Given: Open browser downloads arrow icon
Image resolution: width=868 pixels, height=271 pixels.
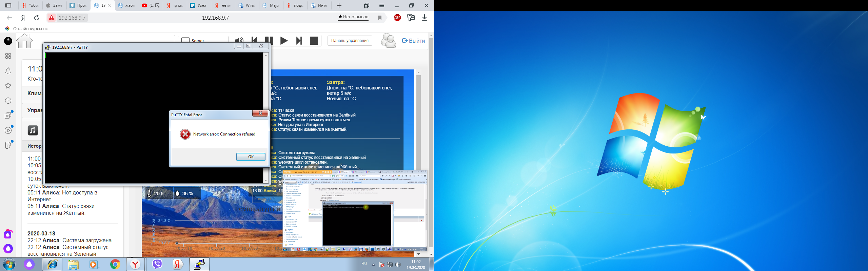Looking at the screenshot, I should [424, 18].
